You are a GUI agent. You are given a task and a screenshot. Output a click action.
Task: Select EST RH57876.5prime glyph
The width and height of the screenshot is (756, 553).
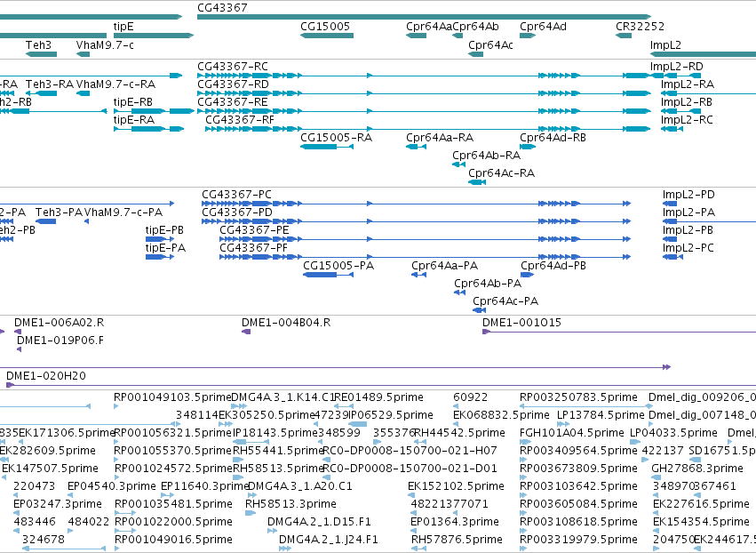[418, 549]
